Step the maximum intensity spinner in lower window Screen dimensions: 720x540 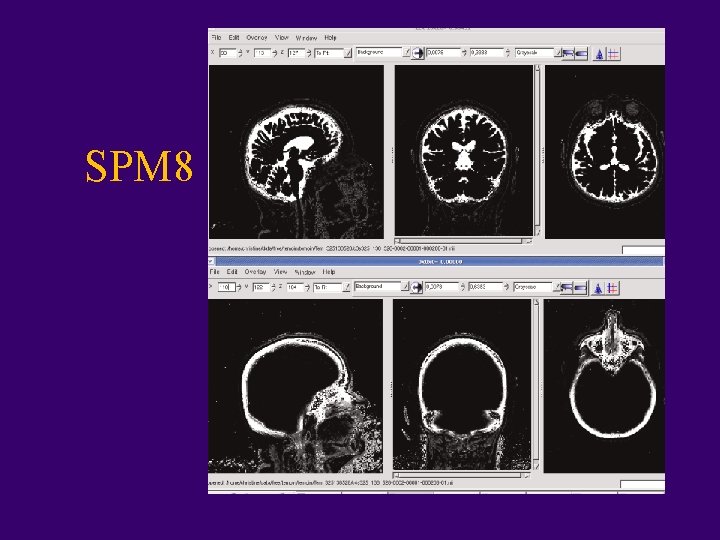(506, 287)
